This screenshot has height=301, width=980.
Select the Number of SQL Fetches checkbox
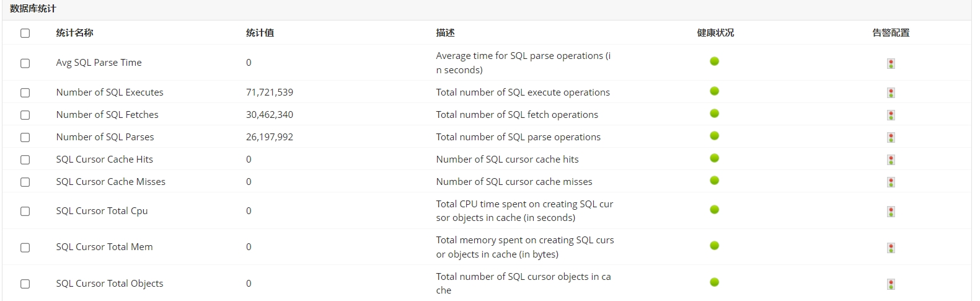point(25,115)
